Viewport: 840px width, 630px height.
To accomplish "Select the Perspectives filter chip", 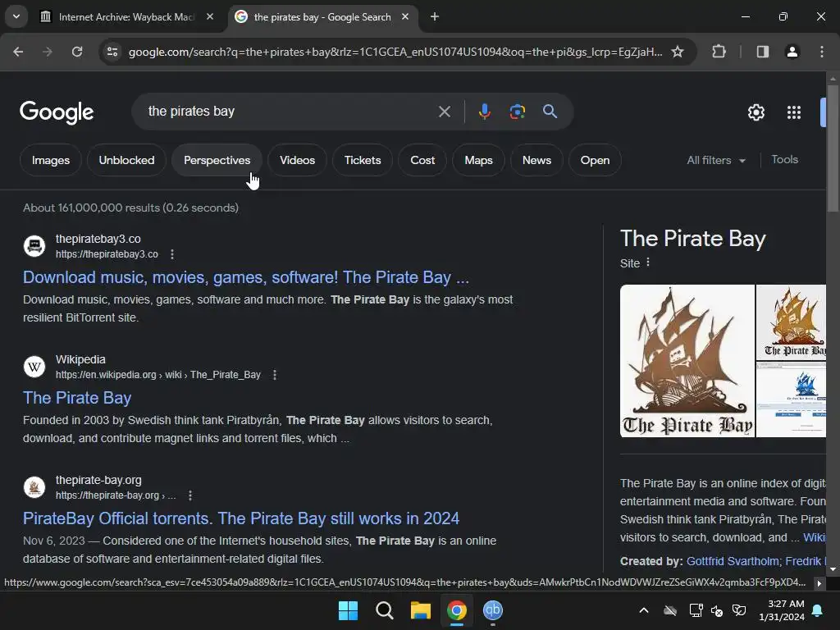I will pyautogui.click(x=217, y=160).
